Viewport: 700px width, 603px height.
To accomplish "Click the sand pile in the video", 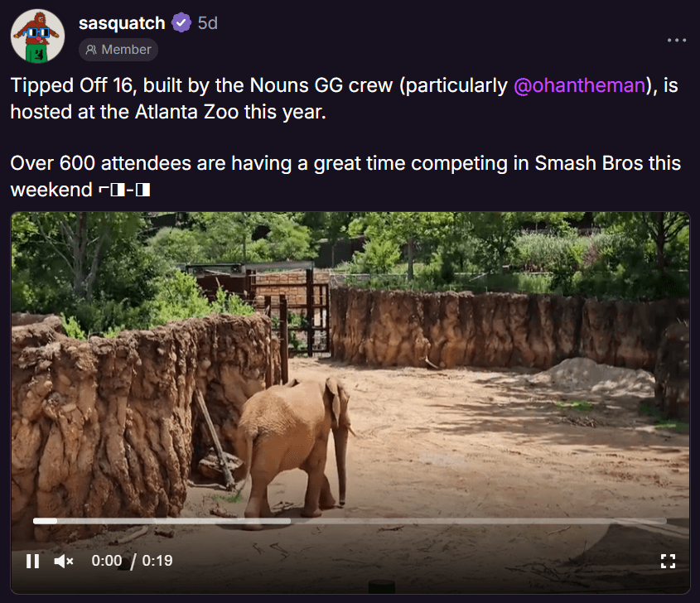I will [x=594, y=373].
